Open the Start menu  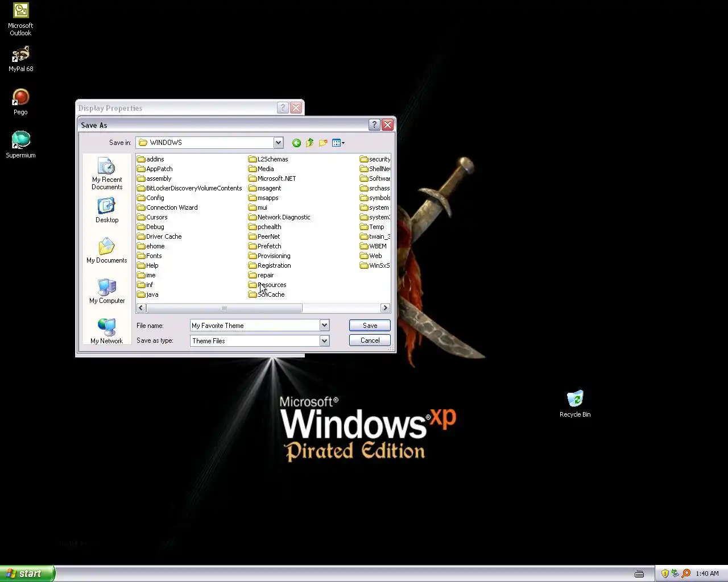[x=27, y=573]
